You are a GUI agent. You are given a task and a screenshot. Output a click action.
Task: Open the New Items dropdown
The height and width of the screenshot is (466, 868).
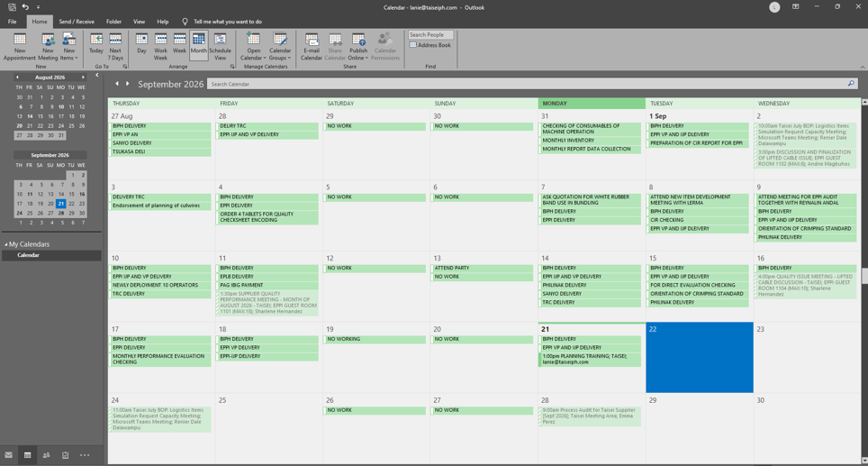[68, 47]
